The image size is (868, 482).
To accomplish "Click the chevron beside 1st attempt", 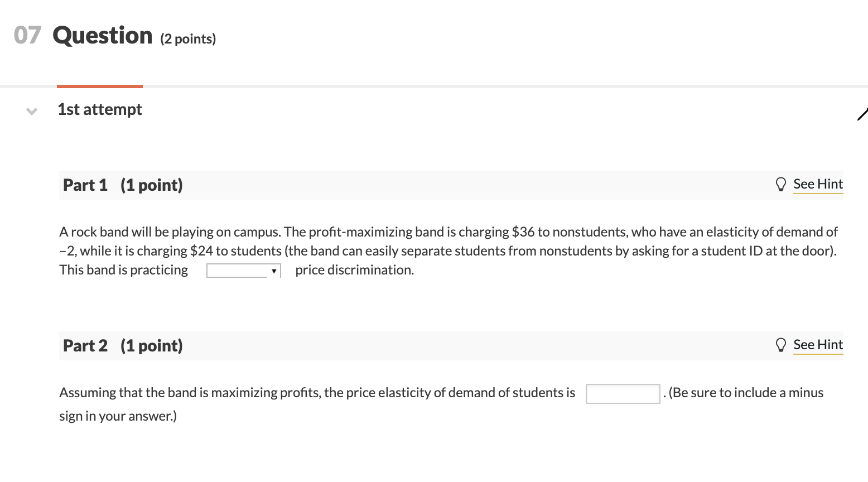I will pyautogui.click(x=31, y=111).
